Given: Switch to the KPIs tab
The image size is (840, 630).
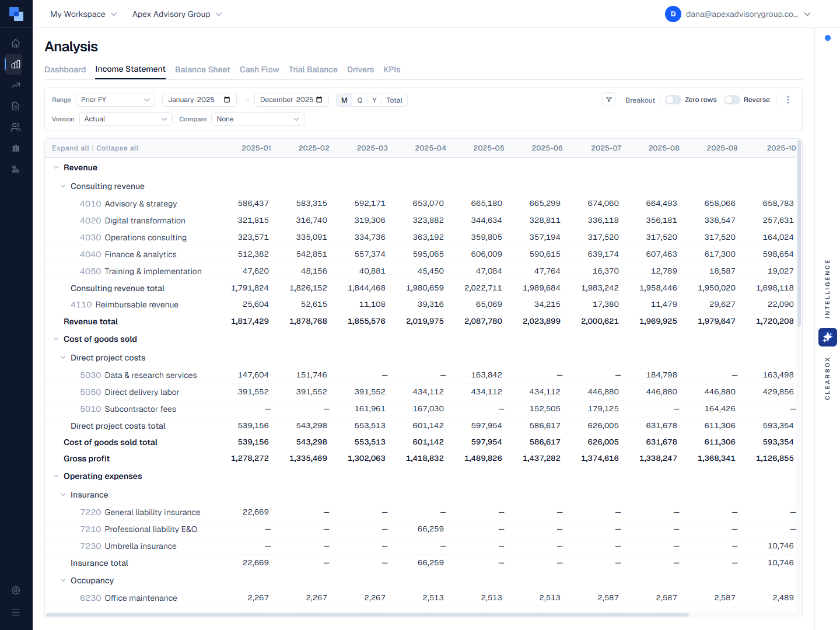Looking at the screenshot, I should pyautogui.click(x=392, y=69).
